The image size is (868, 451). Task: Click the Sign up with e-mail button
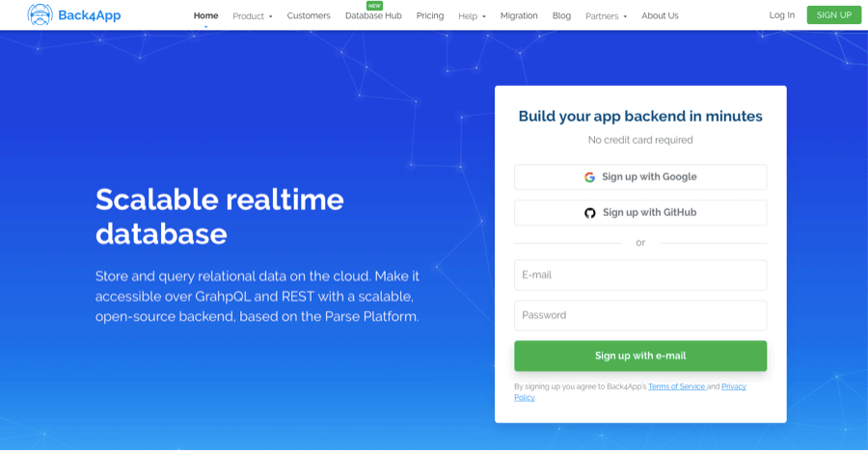click(640, 356)
